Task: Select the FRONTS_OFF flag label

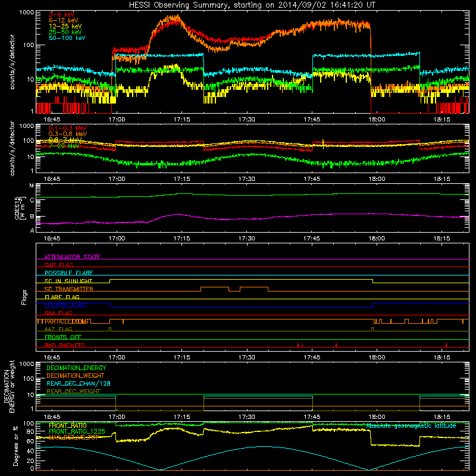Action: [63, 337]
